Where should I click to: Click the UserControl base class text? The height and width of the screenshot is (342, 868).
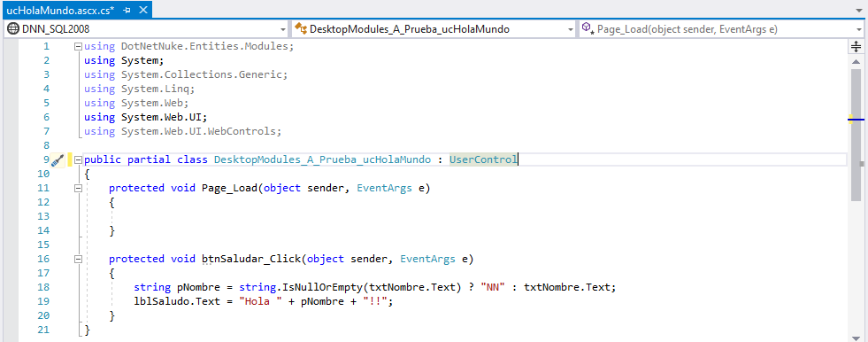(483, 159)
